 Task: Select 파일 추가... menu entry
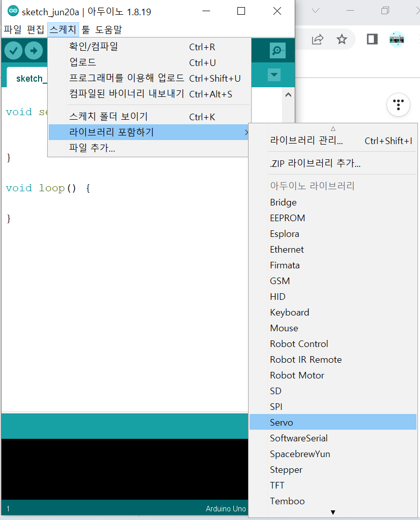[149, 148]
